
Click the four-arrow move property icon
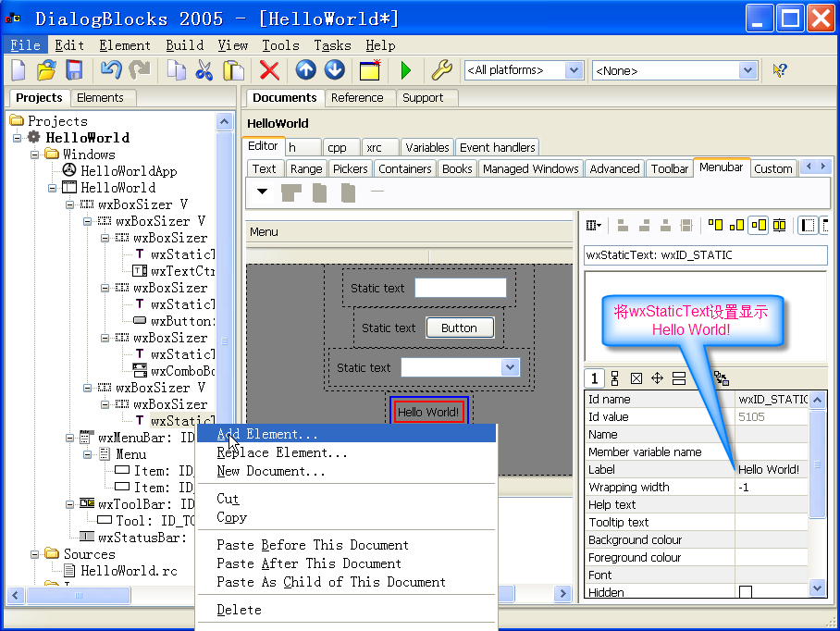click(x=658, y=378)
